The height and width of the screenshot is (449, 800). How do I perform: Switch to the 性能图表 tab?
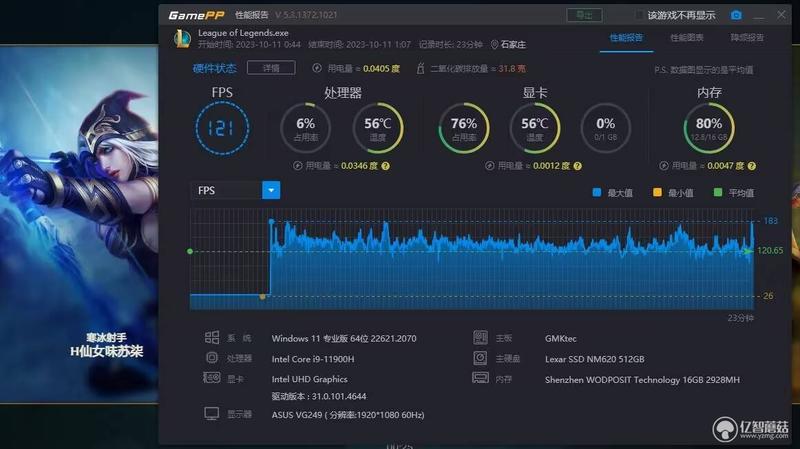(687, 38)
